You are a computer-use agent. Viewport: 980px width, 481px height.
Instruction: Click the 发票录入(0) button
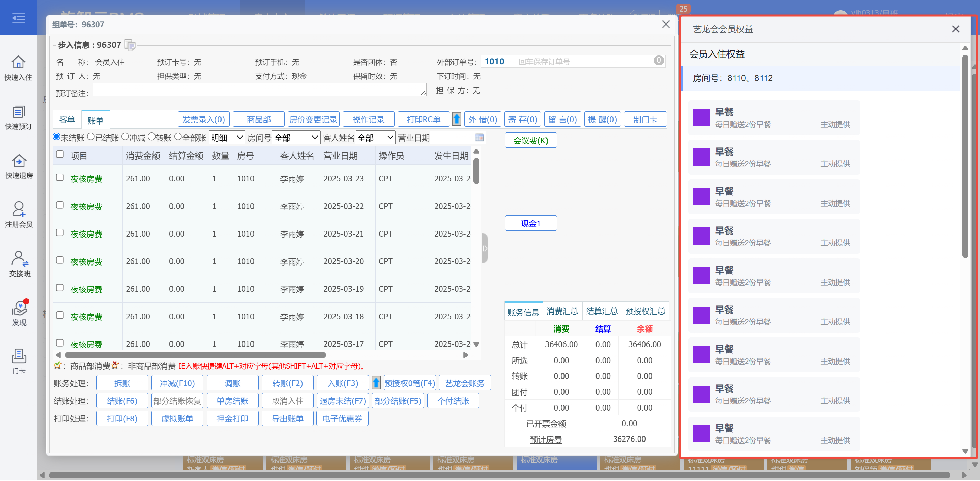[203, 119]
